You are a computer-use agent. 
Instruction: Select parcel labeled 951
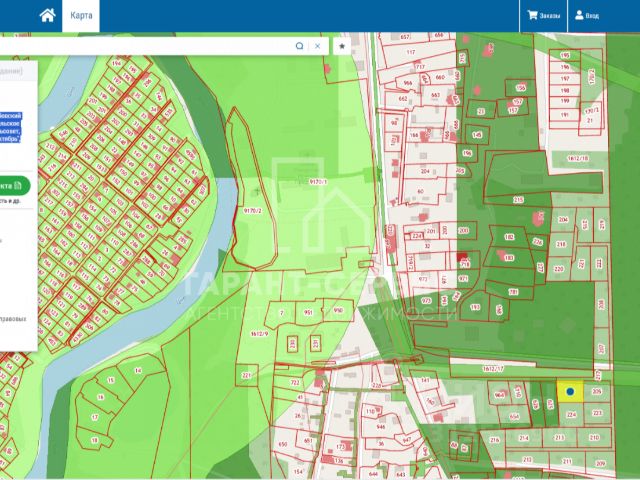coord(308,313)
